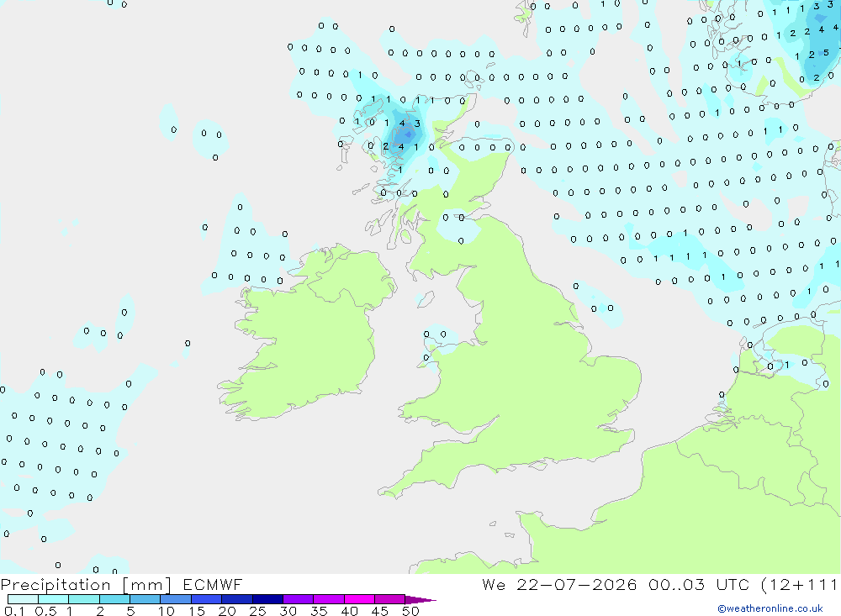Click the '(12+111' forecast offset text
841x616 pixels.
pyautogui.click(x=799, y=584)
